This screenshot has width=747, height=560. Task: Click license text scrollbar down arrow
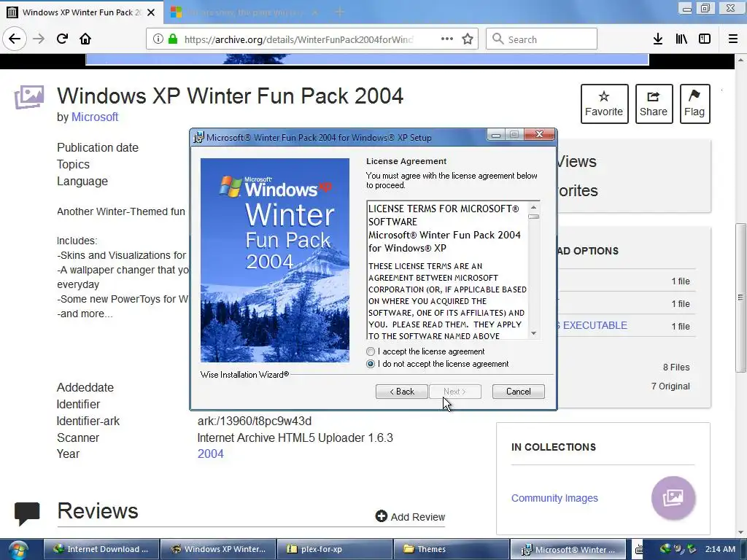[533, 333]
